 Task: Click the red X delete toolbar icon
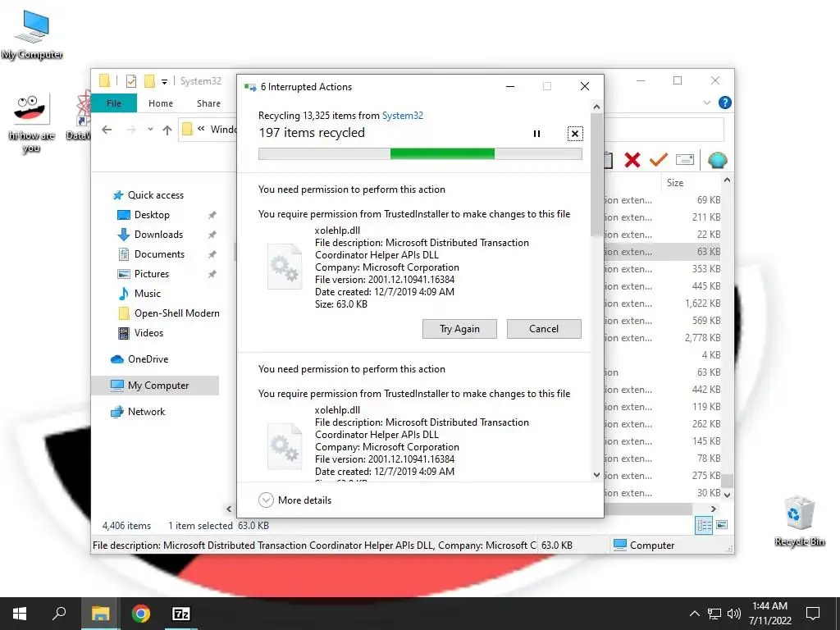click(x=632, y=160)
